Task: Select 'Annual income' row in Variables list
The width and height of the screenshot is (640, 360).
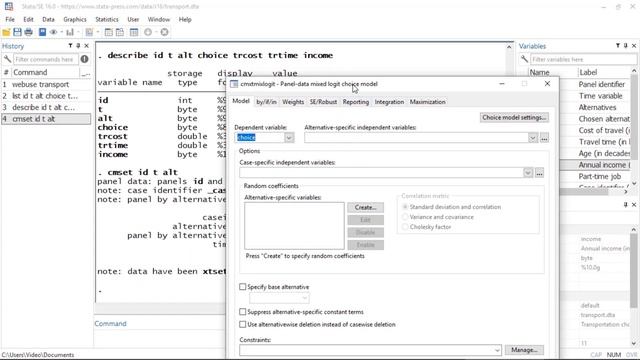Action: (596, 165)
